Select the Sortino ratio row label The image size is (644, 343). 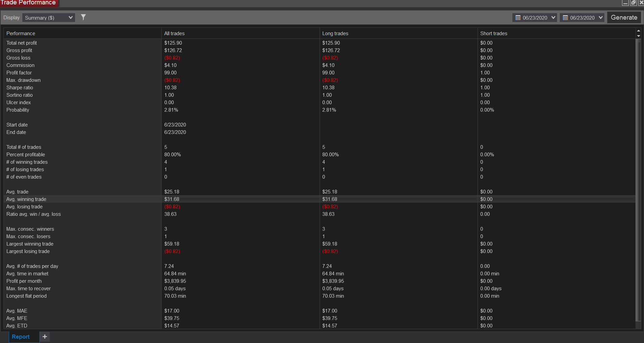tap(20, 95)
